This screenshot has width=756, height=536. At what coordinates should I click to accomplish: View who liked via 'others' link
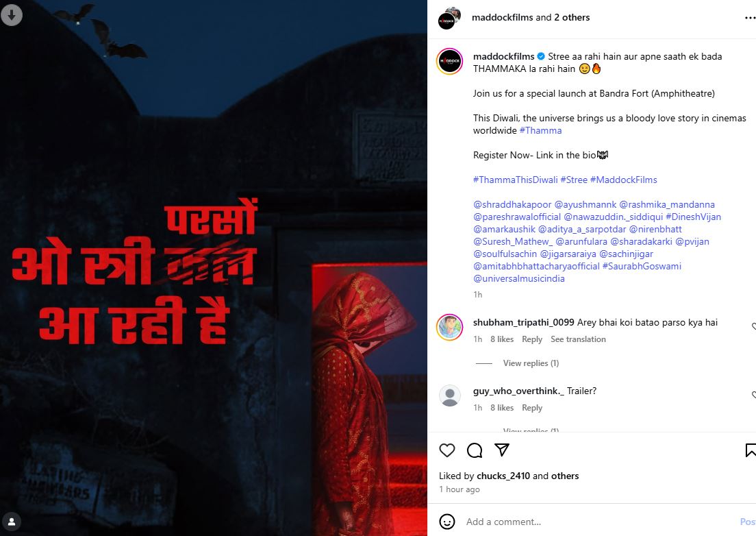tap(564, 476)
